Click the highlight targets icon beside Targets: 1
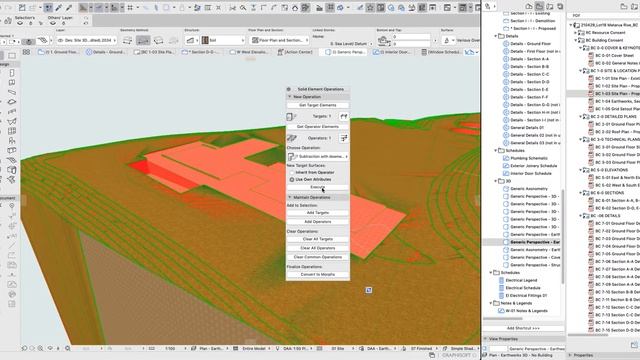This screenshot has height=360, width=640. tap(344, 116)
